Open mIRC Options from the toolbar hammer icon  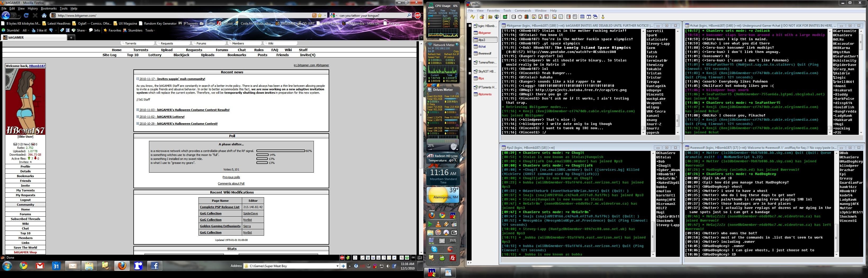(482, 17)
